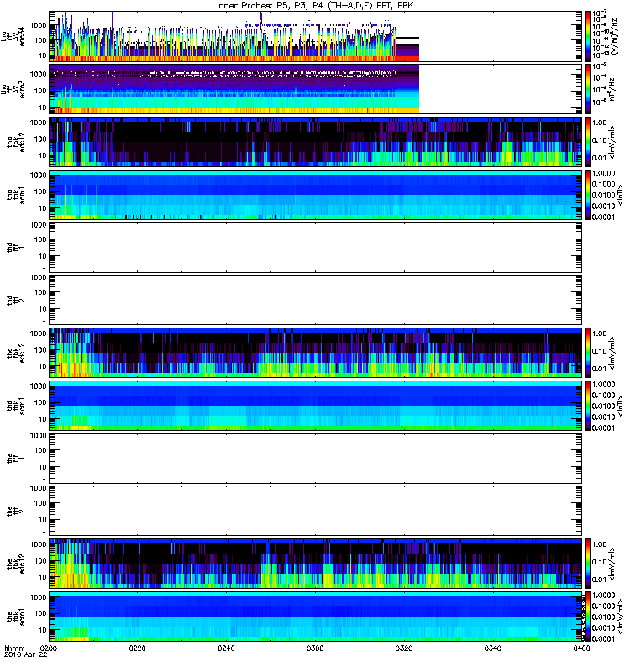Click the 'the fbk scm1' y-axis label
The image size is (630, 672).
coord(16,617)
